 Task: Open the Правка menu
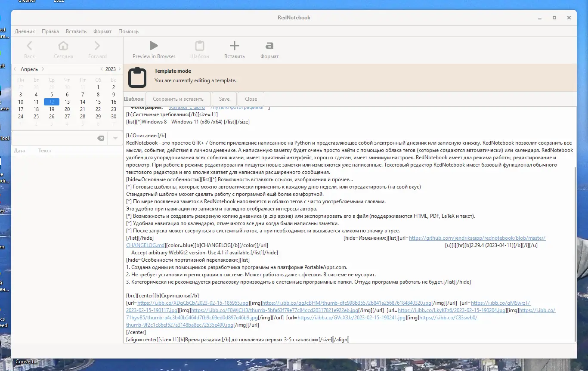pos(50,31)
